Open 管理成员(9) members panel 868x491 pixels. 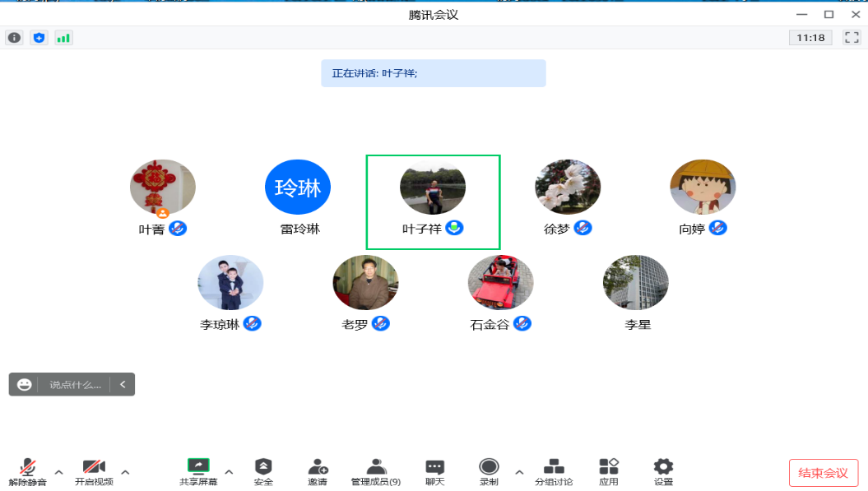click(x=376, y=472)
